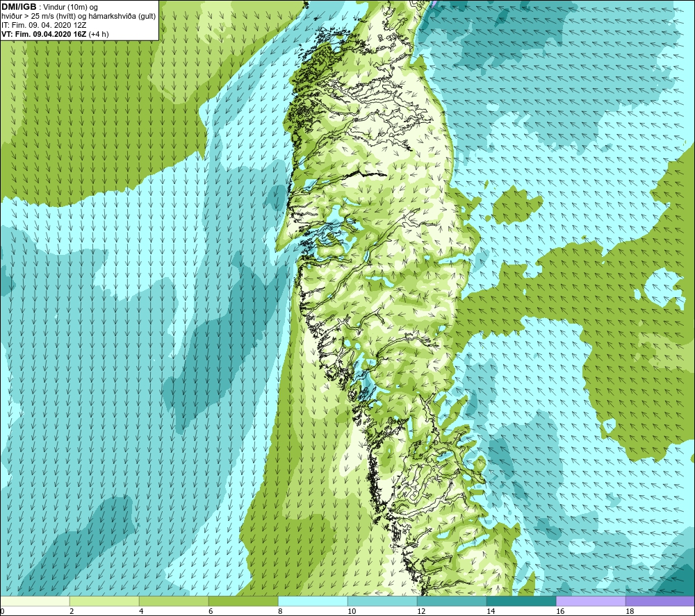The width and height of the screenshot is (695, 616).
Task: Click the 8-10 m/s light cyan legend swatch
Action: 313,601
